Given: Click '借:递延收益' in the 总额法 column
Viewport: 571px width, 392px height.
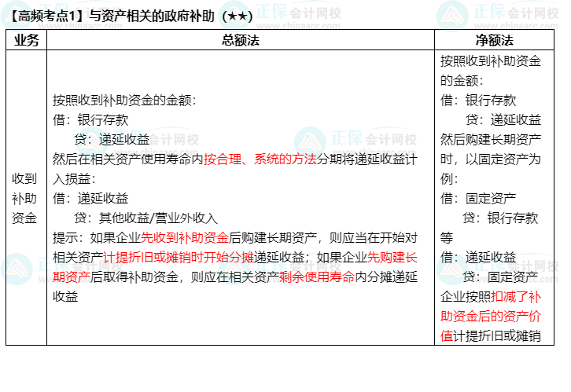Looking at the screenshot, I should (x=90, y=198).
